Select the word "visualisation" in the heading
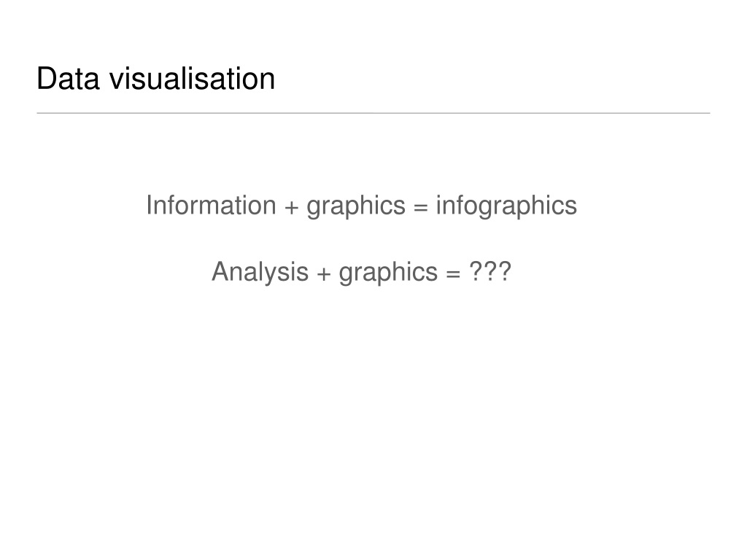Screen dimensions: 747x560 (x=193, y=79)
